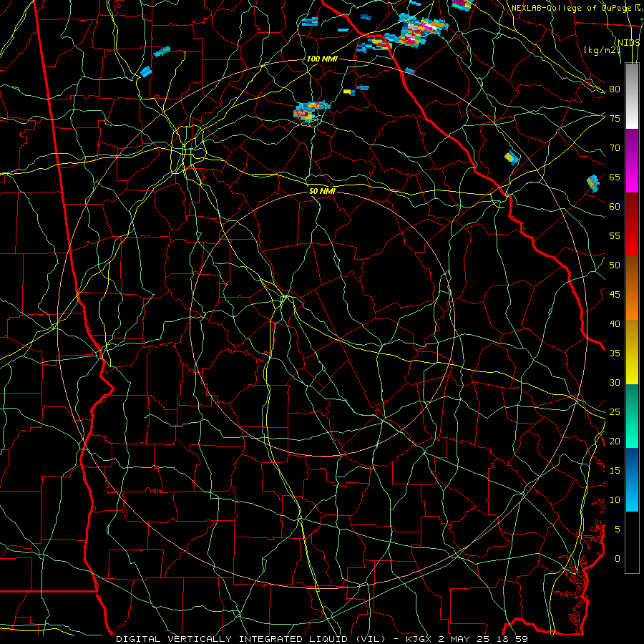Click the "45" scale value
Screen dimensions: 644x644
click(x=615, y=295)
